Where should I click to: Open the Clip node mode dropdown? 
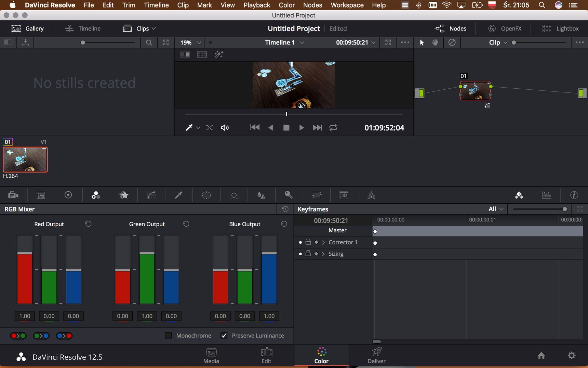[x=498, y=42]
